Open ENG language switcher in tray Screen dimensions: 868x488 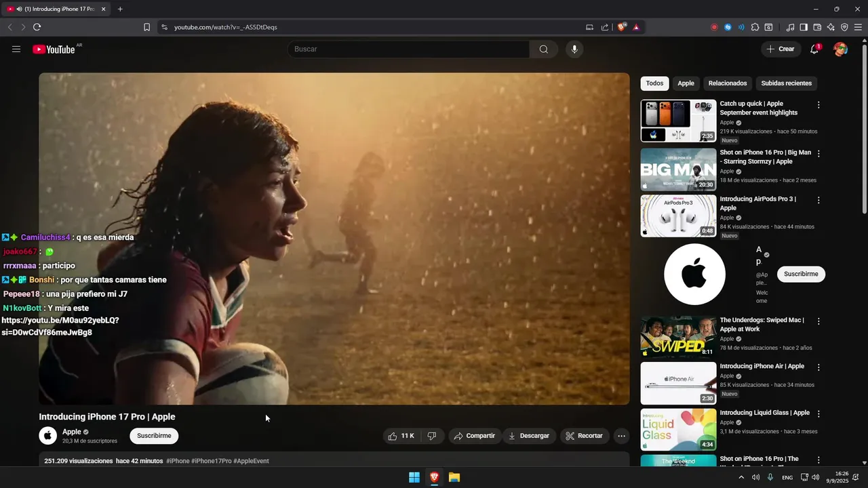787,477
